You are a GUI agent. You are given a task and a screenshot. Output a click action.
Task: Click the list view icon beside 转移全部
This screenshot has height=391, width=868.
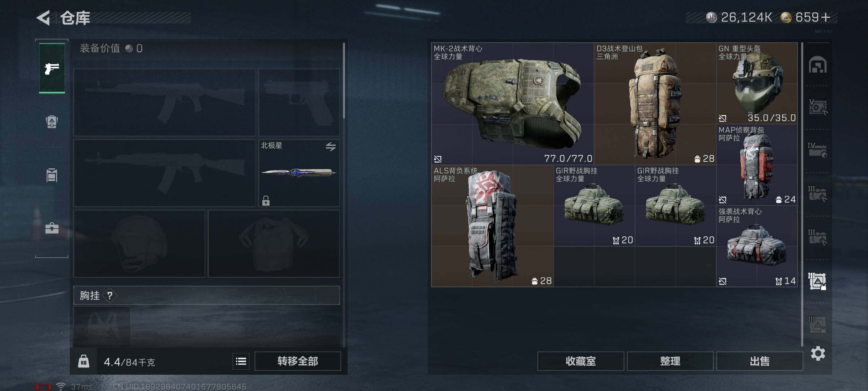[241, 361]
